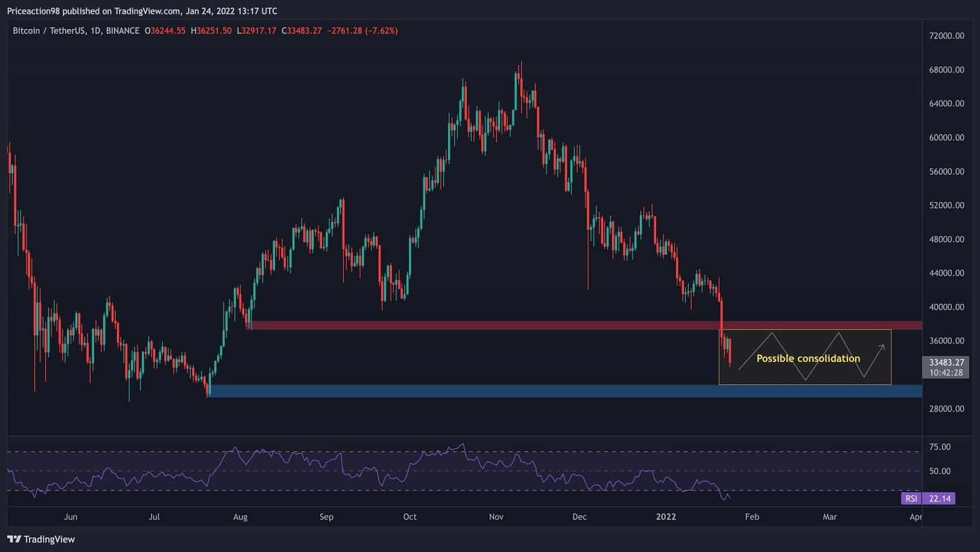The image size is (980, 552).
Task: Click the close value C33483.27
Action: click(302, 31)
